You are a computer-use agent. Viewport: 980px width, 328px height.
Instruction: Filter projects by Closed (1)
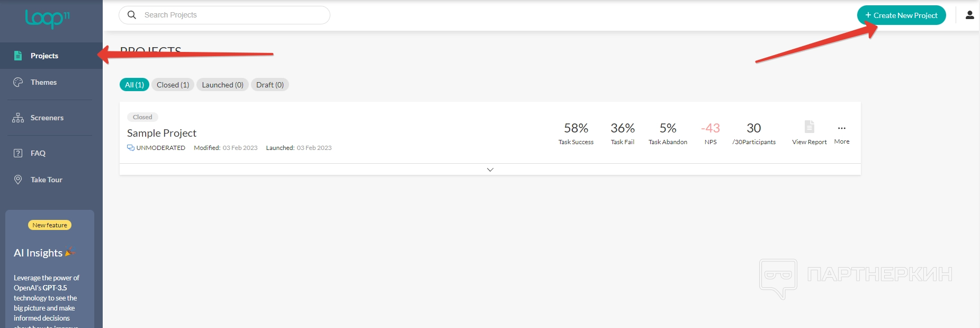pyautogui.click(x=173, y=85)
